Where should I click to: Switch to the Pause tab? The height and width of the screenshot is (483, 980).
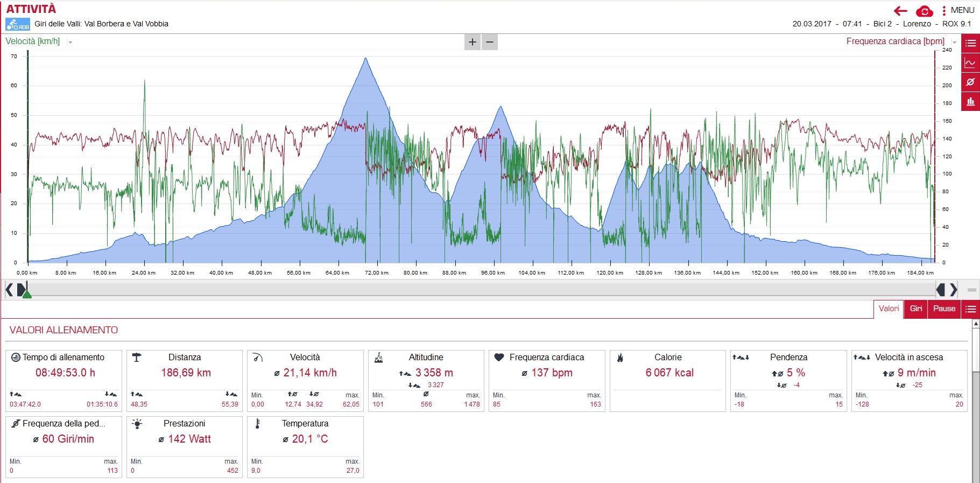coord(944,309)
